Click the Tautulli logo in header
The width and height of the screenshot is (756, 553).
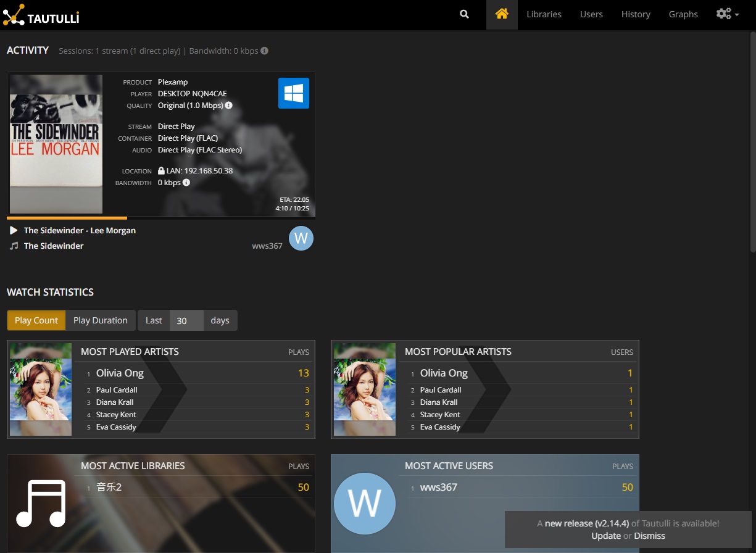coord(41,14)
